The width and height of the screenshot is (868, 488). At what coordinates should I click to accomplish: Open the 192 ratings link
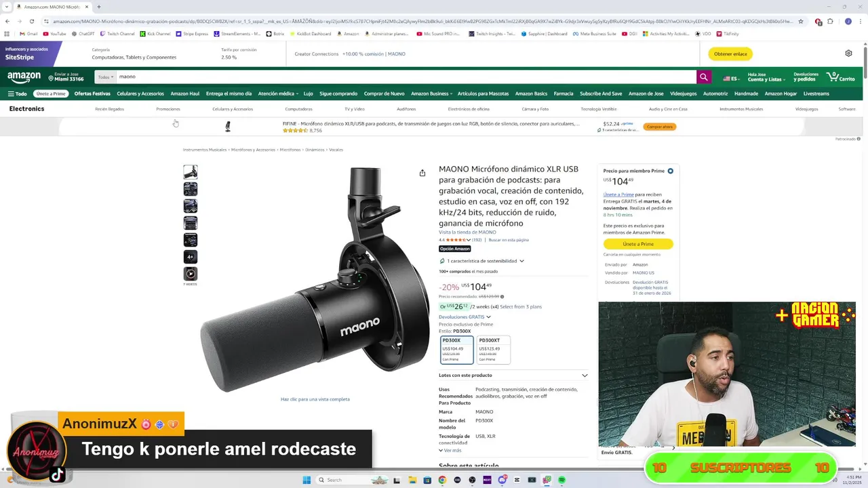tap(477, 240)
